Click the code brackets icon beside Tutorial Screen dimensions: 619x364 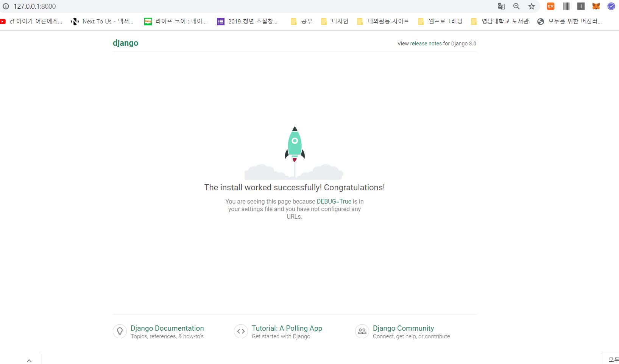point(241,331)
